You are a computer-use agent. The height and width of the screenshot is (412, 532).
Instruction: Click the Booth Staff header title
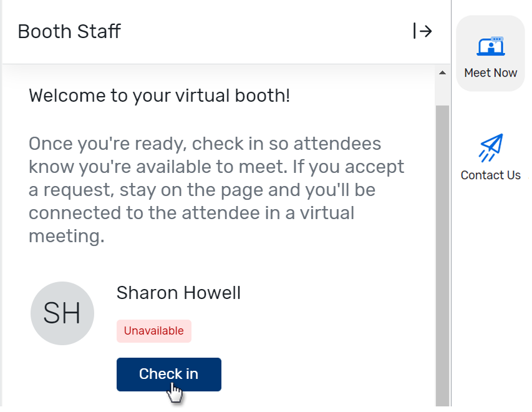[x=69, y=31]
